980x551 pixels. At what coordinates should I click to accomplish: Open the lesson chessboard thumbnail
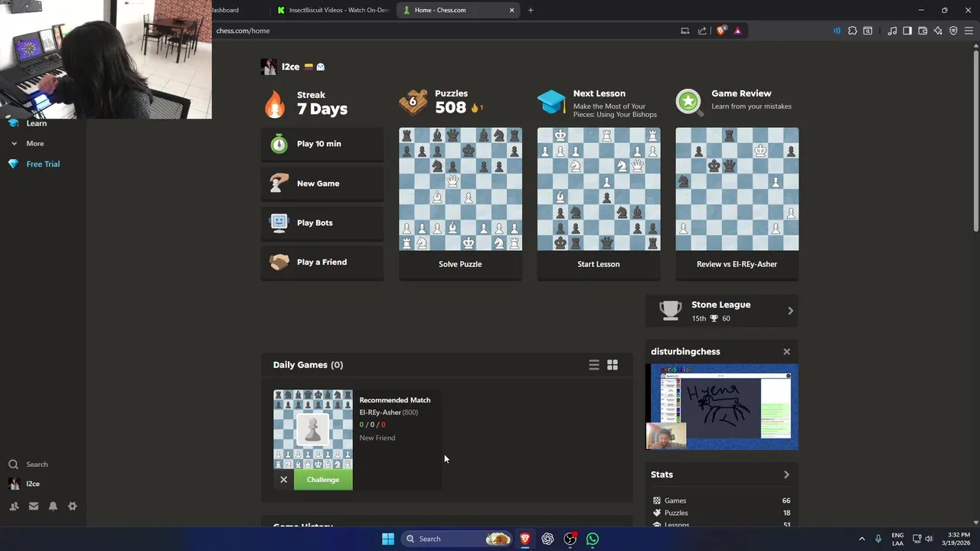pos(599,189)
